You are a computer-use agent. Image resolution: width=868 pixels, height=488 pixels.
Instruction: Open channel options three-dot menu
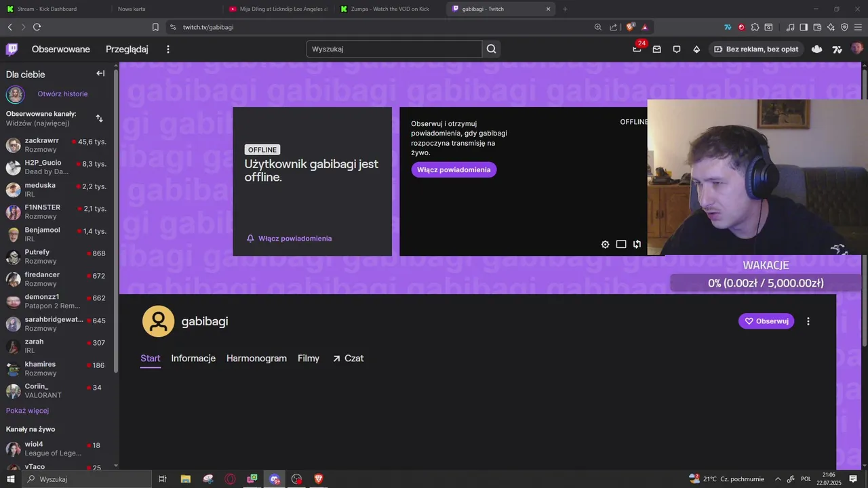(808, 321)
